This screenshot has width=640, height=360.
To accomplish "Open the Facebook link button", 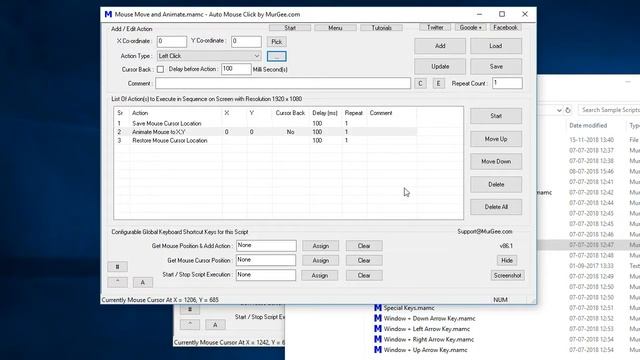I will (505, 27).
